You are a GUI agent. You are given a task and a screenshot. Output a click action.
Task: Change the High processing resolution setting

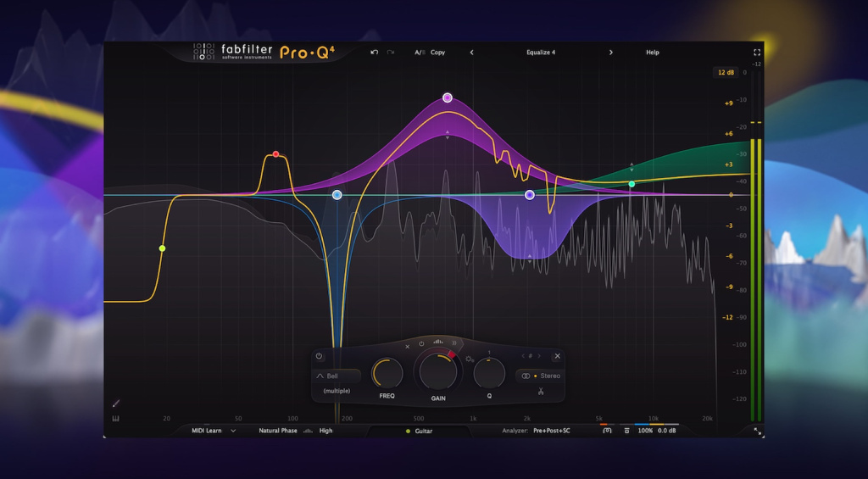click(325, 431)
